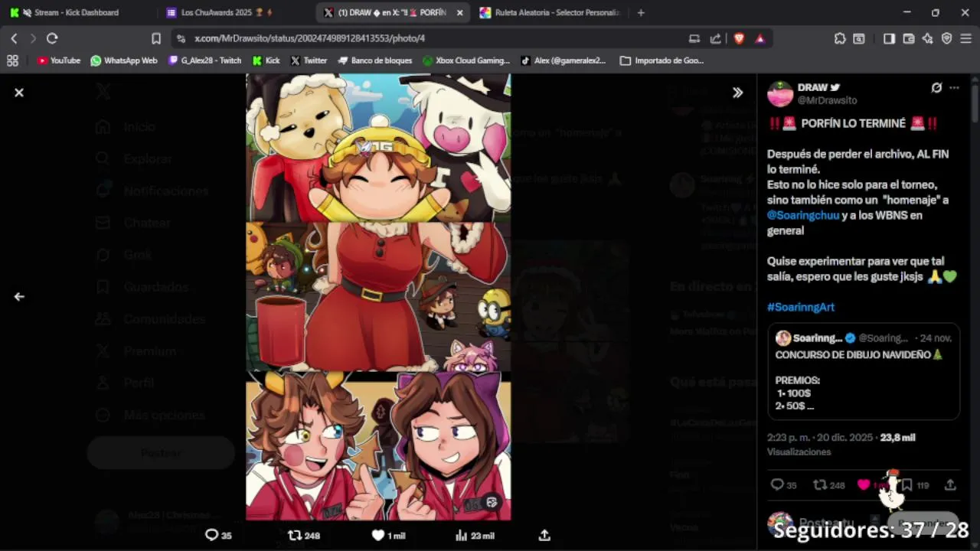The width and height of the screenshot is (980, 551).
Task: Open the Brave Wallet icon
Action: coord(909,38)
